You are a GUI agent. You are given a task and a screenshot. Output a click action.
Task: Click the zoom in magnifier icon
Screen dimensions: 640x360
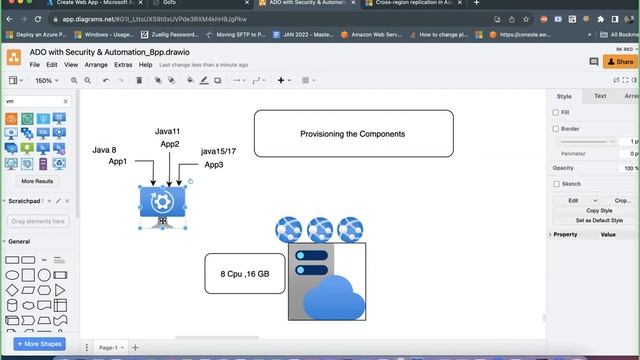pyautogui.click(x=74, y=80)
